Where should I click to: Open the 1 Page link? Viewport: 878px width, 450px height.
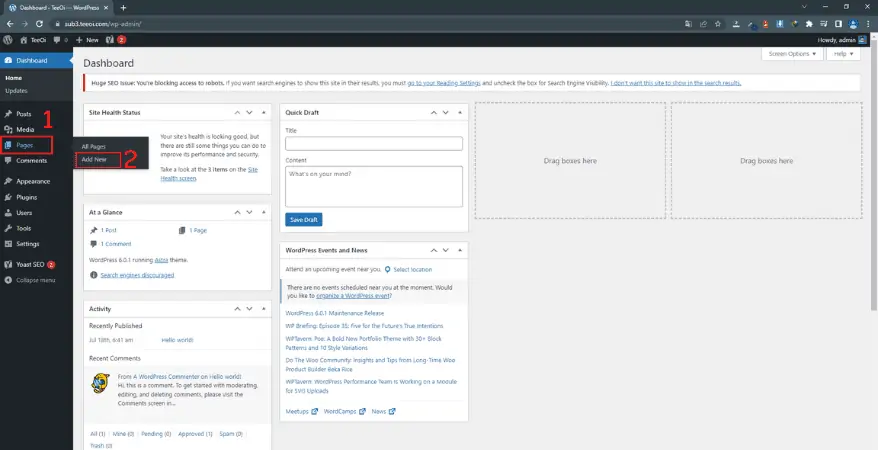click(198, 231)
